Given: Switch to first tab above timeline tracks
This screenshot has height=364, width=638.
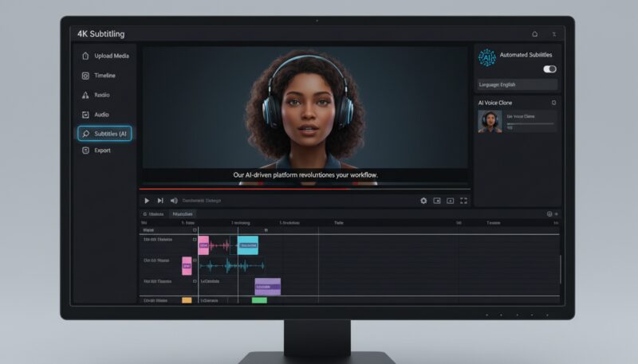Looking at the screenshot, I should coord(153,214).
